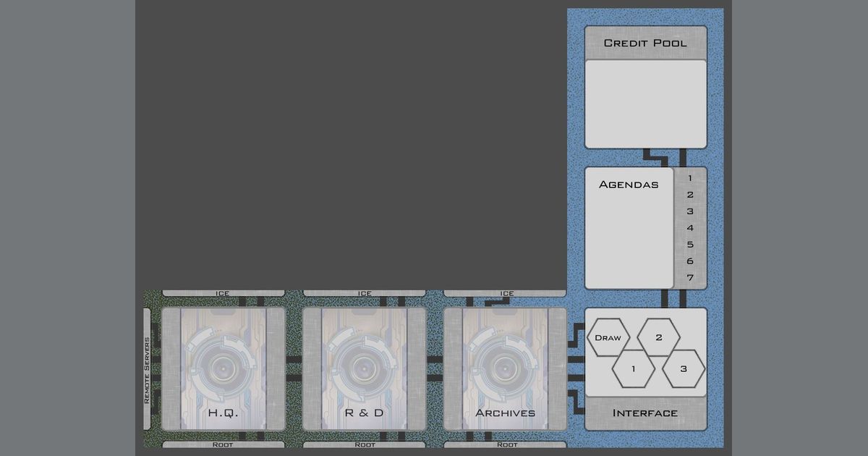Click the Archives server card
The width and height of the screenshot is (868, 456).
tap(506, 369)
